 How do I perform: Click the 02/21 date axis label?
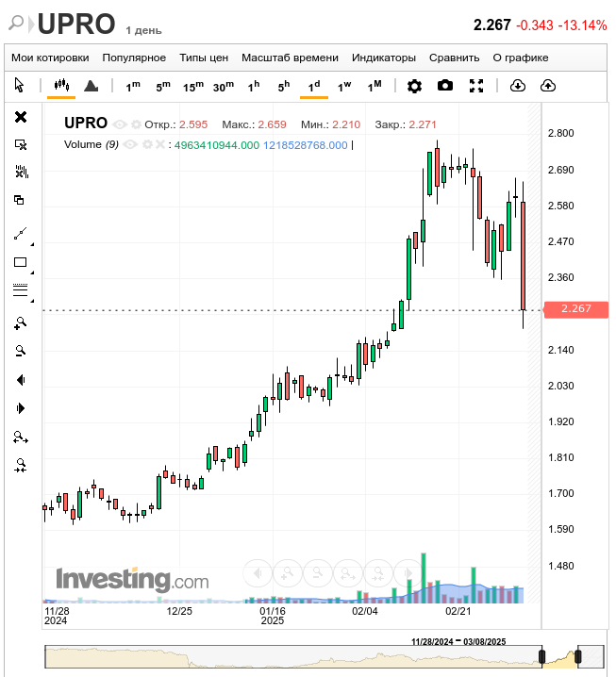458,611
